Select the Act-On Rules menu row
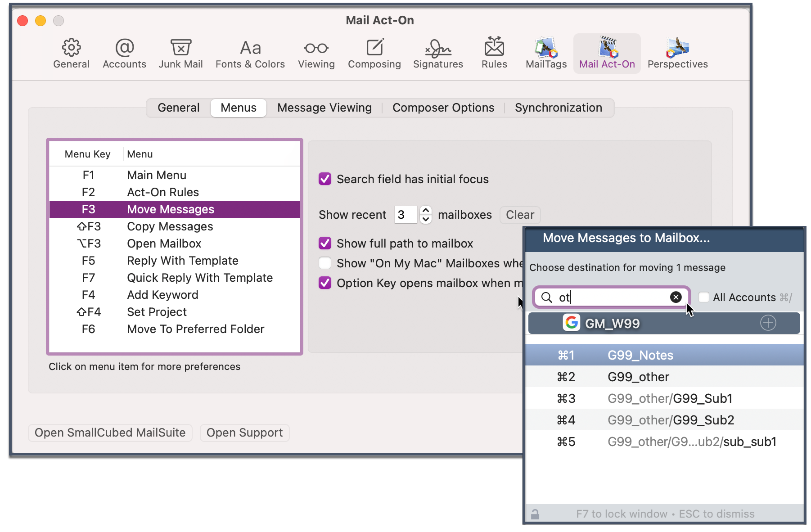811x532 pixels. point(175,192)
